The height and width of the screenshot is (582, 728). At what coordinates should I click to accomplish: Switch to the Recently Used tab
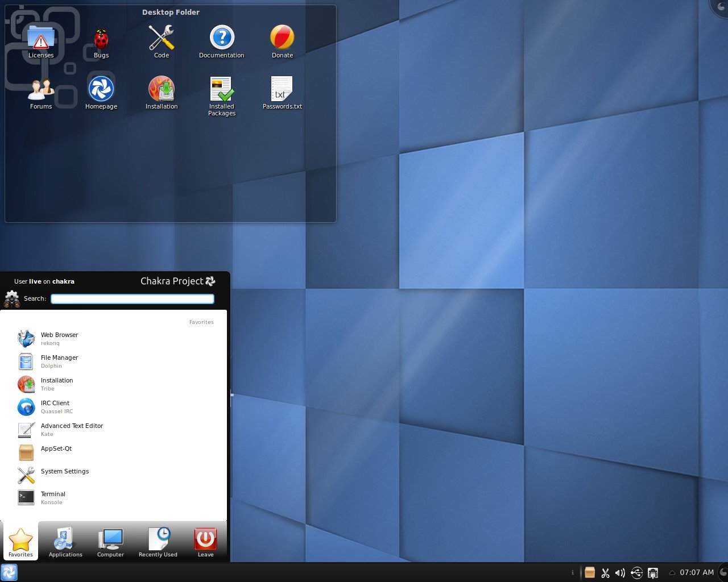158,542
